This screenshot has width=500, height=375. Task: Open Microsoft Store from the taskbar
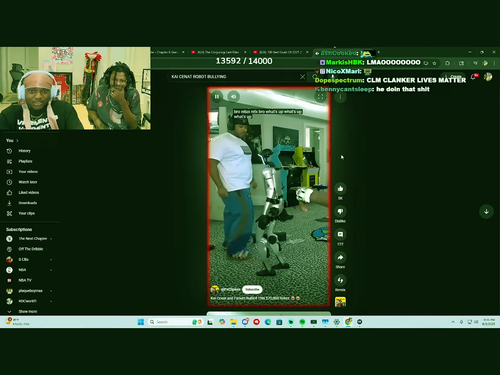[x=279, y=322]
